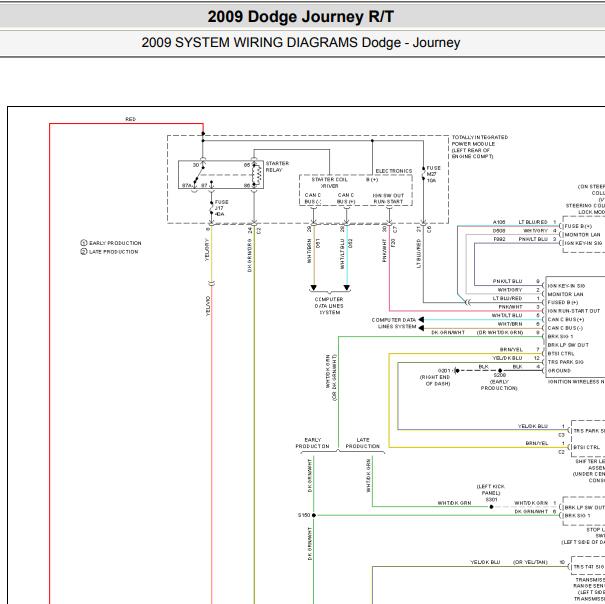Click the 'TOTALLY INTEGRATED POWER MODULE' label
Image resolution: width=605 pixels, height=604 pixels.
point(480,147)
